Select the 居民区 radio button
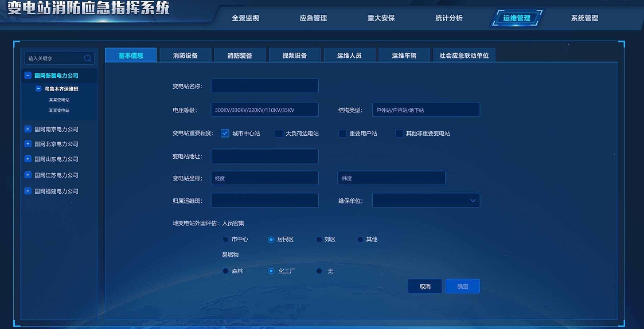This screenshot has width=644, height=329. click(x=271, y=240)
